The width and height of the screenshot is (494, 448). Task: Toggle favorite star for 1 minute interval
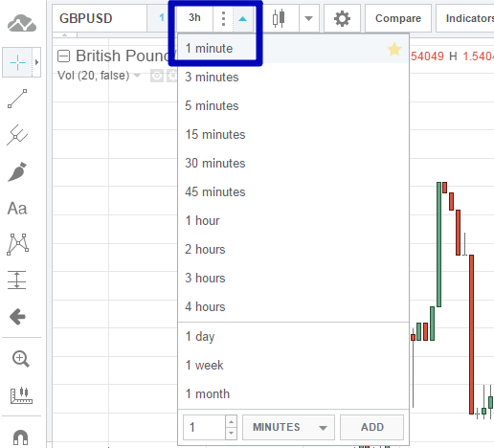click(394, 49)
